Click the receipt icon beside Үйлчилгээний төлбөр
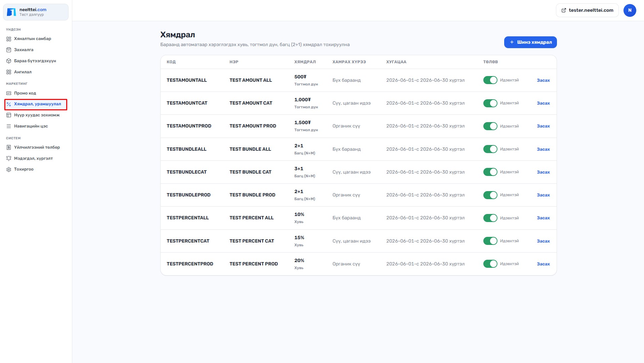The width and height of the screenshot is (644, 363). (x=9, y=147)
